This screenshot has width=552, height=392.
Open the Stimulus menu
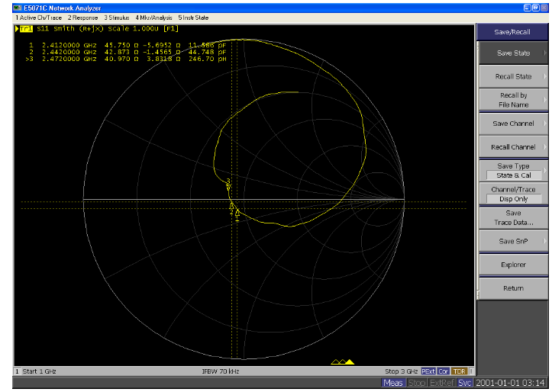pos(117,18)
